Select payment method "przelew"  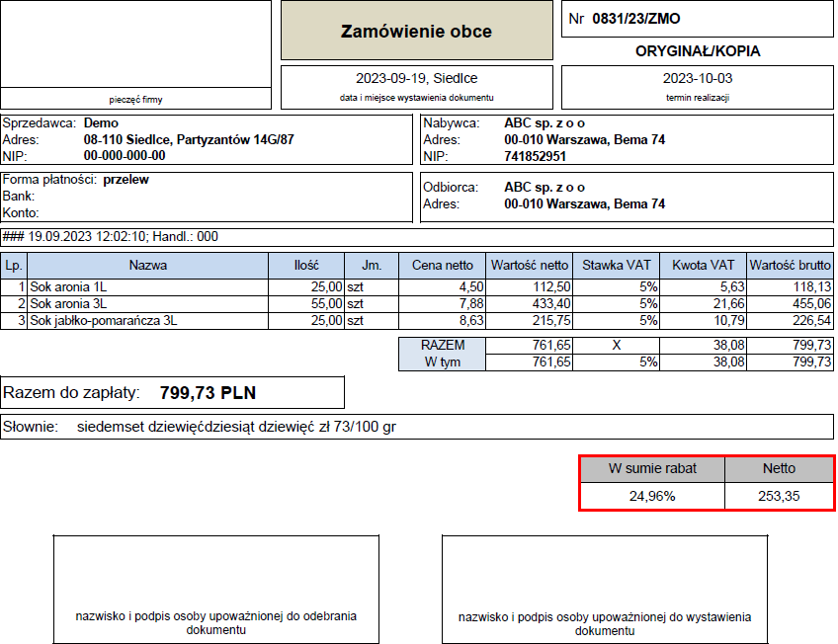[x=126, y=180]
